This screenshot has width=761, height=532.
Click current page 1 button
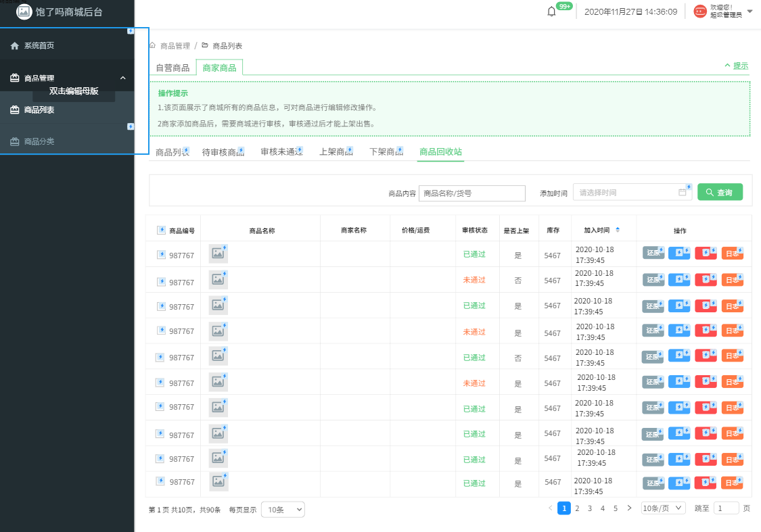pyautogui.click(x=564, y=508)
